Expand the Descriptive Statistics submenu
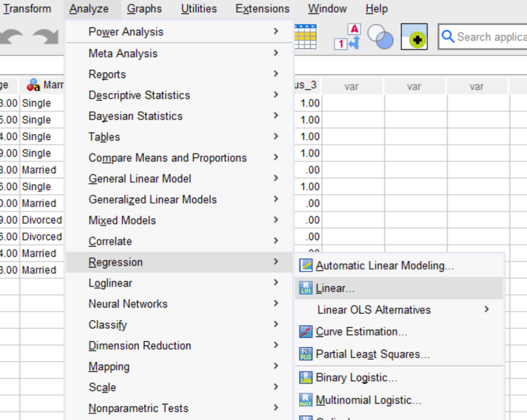 276,95
